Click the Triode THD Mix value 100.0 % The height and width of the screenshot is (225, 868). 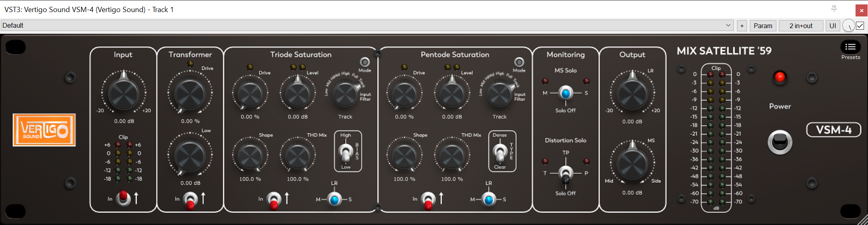coord(298,179)
